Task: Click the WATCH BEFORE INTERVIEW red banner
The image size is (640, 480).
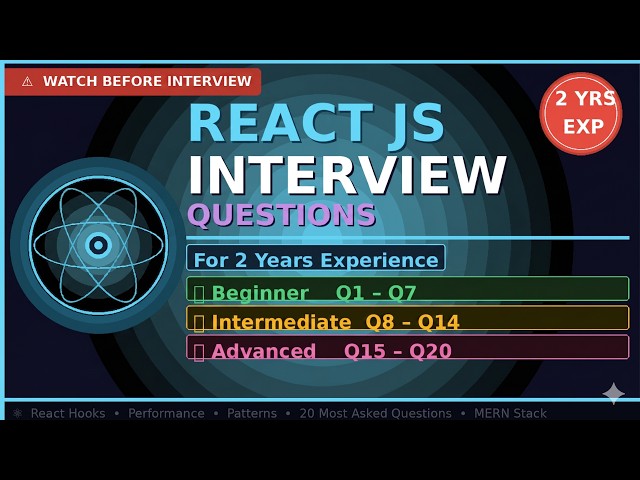Action: pos(133,81)
